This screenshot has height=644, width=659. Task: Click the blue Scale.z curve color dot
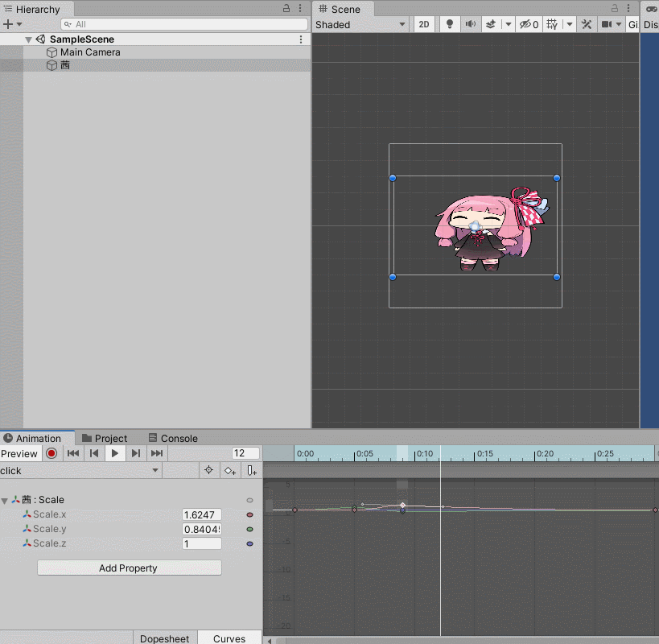pos(249,543)
